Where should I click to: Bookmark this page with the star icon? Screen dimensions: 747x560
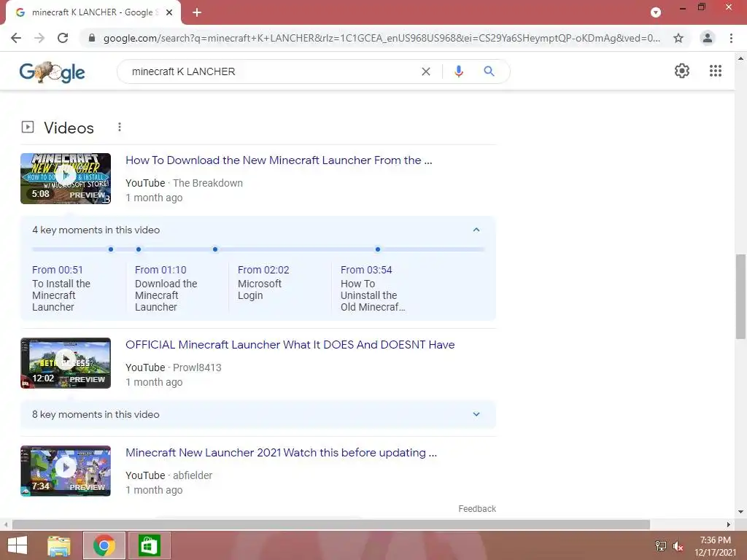678,38
